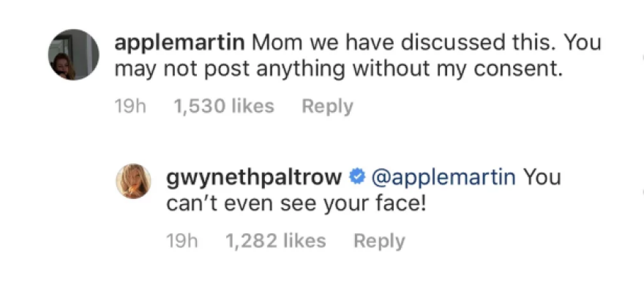Reply to gwynethpaltrow's comment
This screenshot has width=644, height=294.
tap(378, 241)
